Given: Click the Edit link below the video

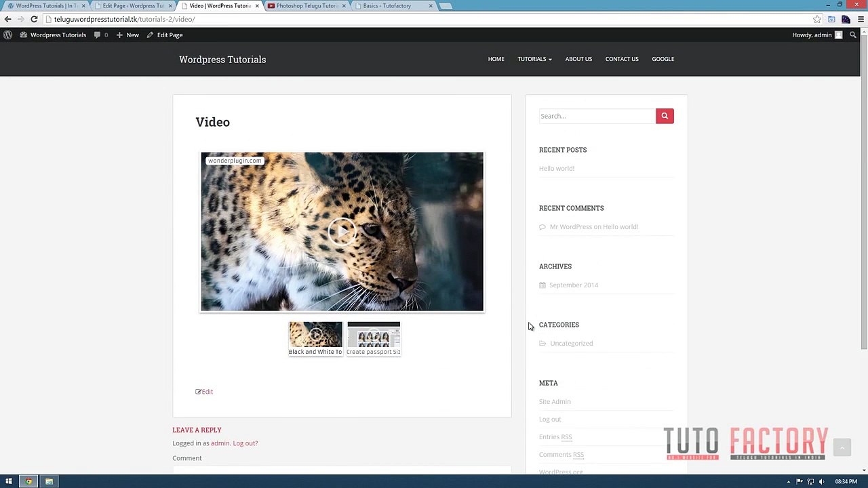Looking at the screenshot, I should pos(204,392).
